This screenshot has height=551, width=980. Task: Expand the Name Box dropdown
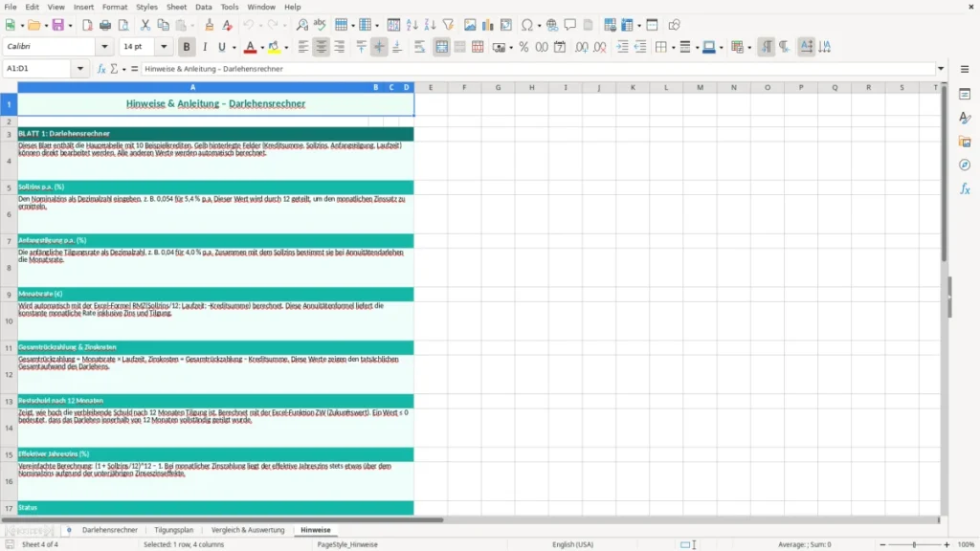[80, 69]
